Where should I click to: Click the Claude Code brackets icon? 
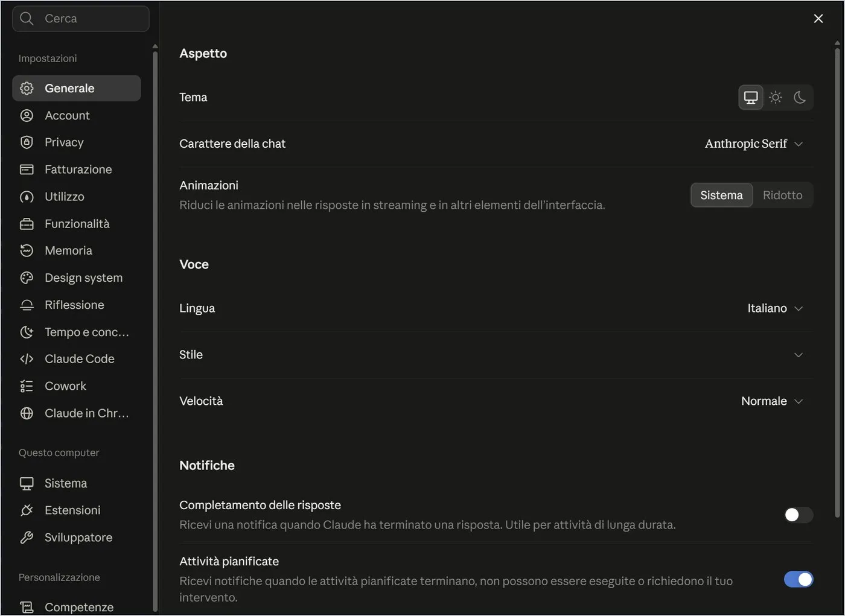coord(27,359)
